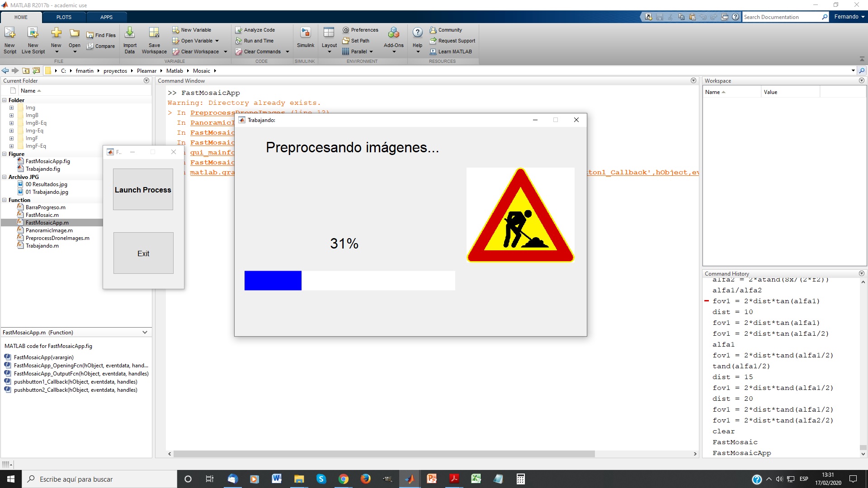Viewport: 868px width, 488px height.
Task: Click the Save Workspace icon
Action: click(154, 33)
